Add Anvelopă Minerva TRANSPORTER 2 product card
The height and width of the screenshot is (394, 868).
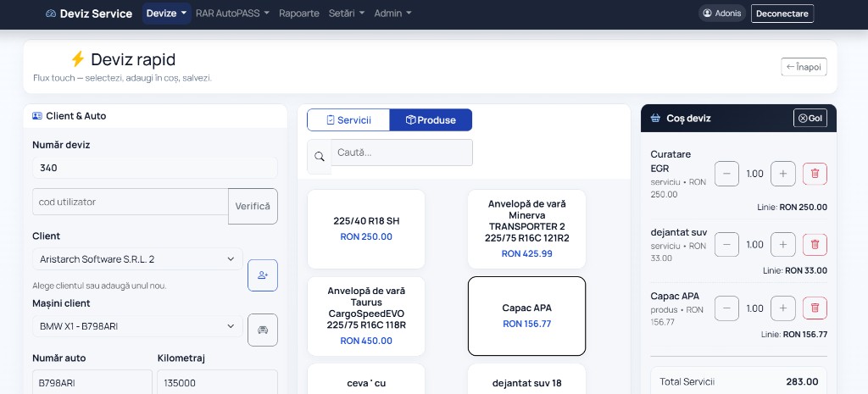[x=526, y=229]
